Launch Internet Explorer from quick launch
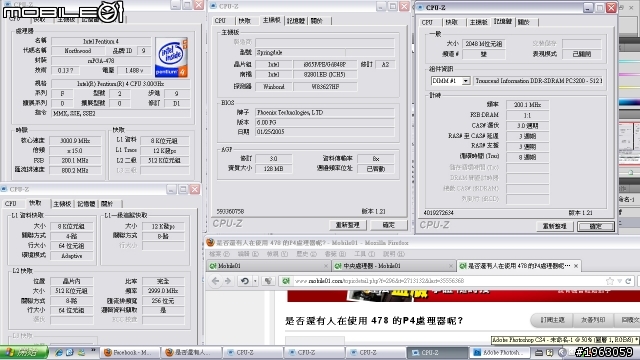This screenshot has height=360, width=640. click(58, 352)
